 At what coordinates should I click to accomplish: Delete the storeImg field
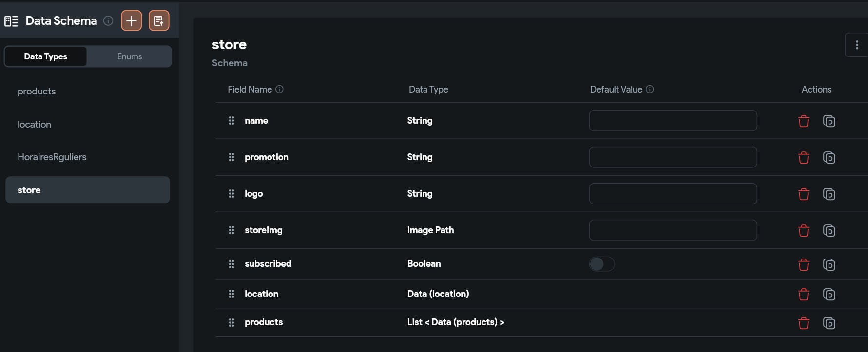click(x=804, y=231)
